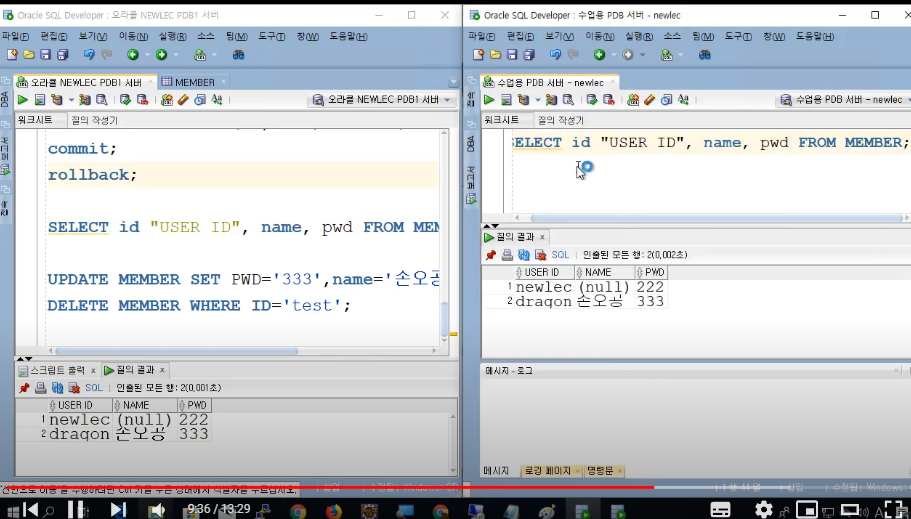
Task: Sort by USER ID column header in right results
Action: click(544, 273)
